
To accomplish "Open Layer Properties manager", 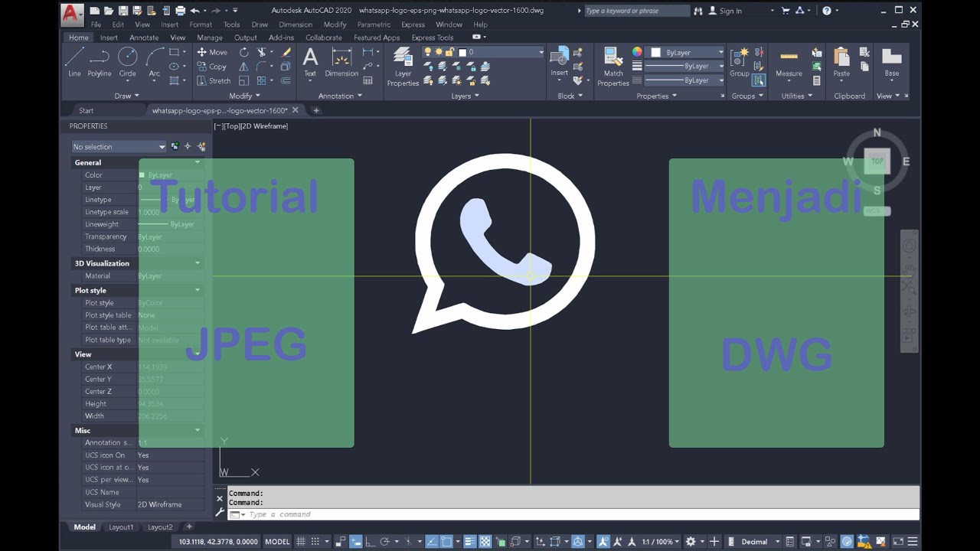I will [x=403, y=67].
